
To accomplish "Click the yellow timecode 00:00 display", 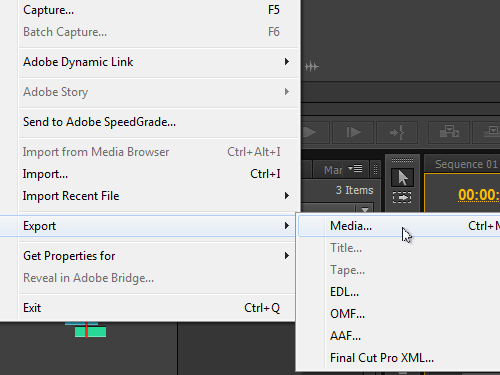I will pos(479,195).
